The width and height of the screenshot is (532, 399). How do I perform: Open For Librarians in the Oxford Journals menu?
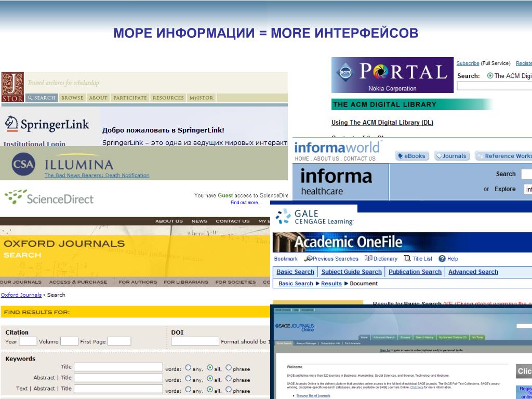tap(186, 282)
